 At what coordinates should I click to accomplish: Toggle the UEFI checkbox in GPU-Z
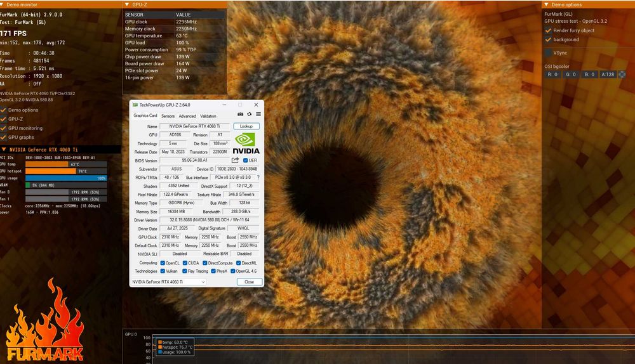(x=245, y=160)
